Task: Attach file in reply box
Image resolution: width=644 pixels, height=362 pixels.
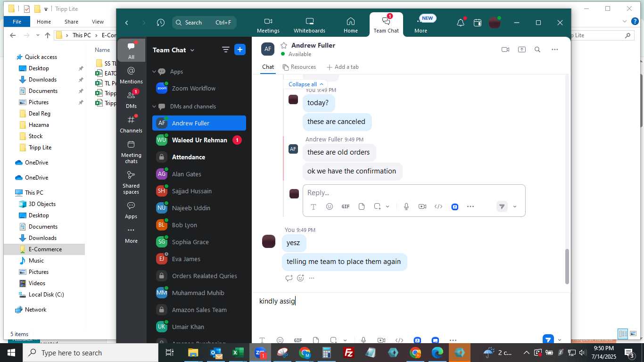Action: 362,206
